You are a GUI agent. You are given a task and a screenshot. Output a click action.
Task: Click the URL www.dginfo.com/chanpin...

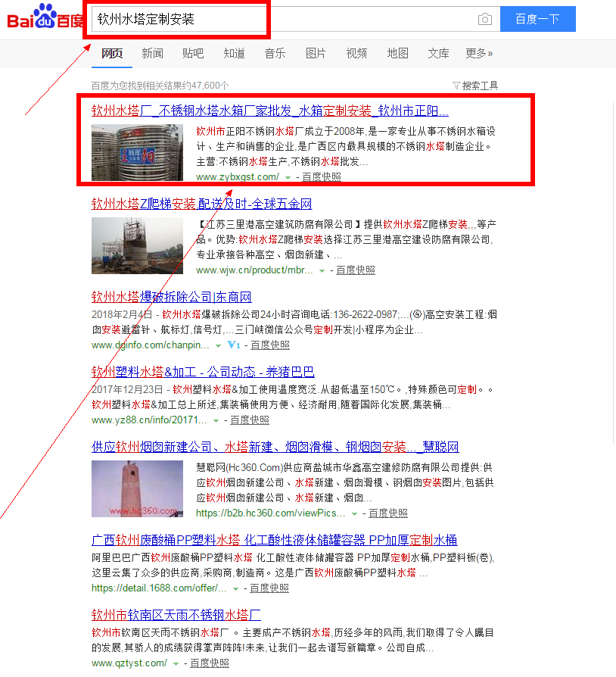click(x=151, y=345)
